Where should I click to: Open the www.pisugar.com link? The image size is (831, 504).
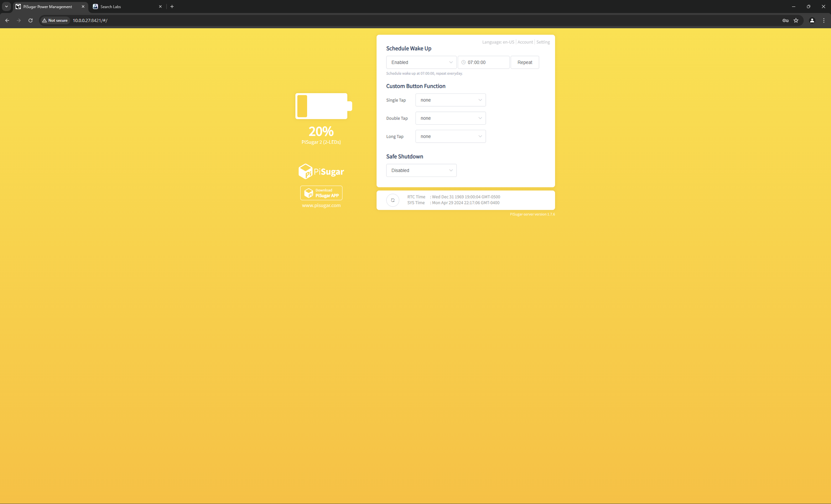(321, 205)
